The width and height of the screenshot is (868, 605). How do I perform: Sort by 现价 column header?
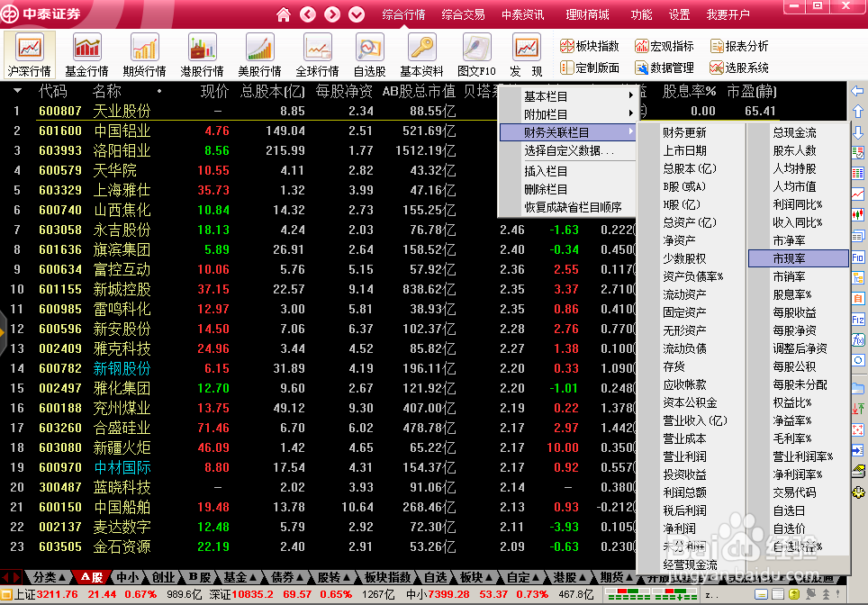tap(214, 91)
